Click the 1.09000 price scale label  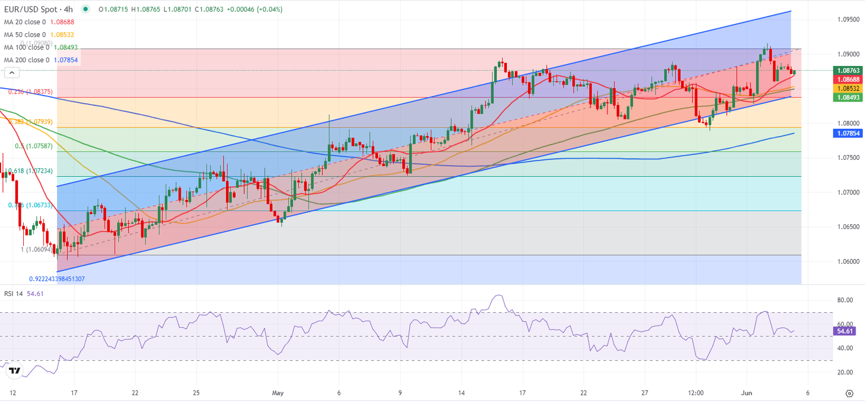pos(848,54)
